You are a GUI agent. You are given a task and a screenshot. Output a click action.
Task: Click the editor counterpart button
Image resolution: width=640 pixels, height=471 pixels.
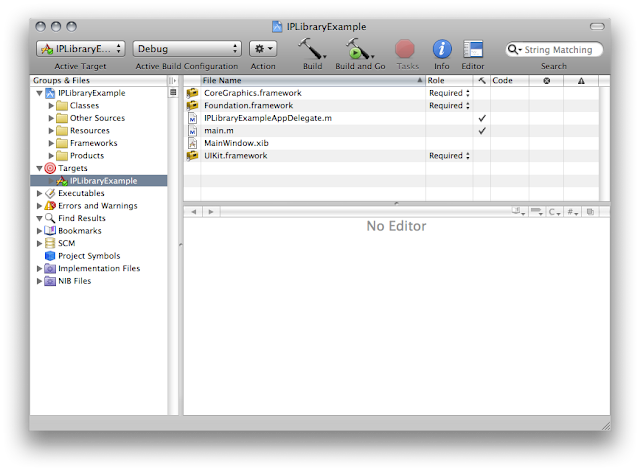[x=590, y=212]
